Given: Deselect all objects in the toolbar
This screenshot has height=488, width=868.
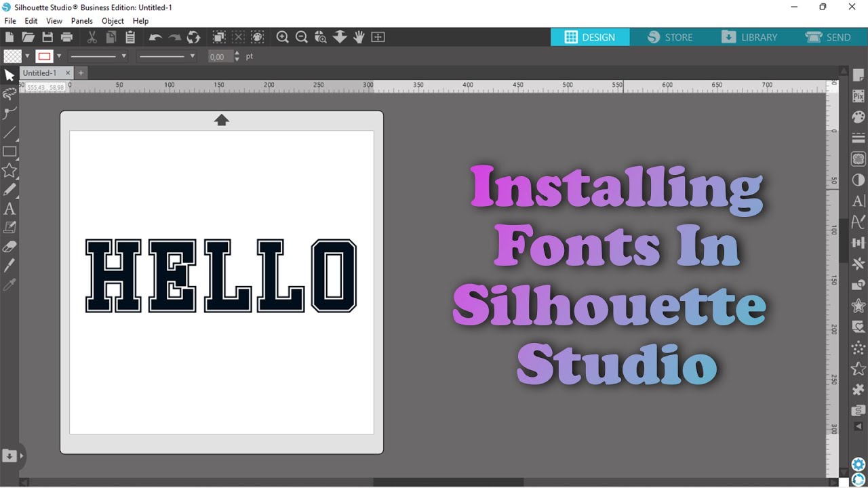Looking at the screenshot, I should 238,37.
